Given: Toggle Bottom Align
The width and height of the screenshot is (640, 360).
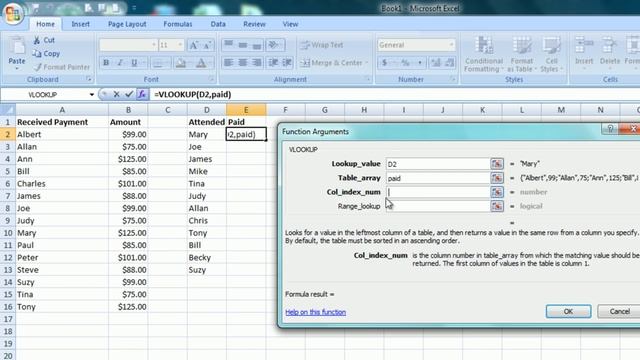Looking at the screenshot, I should 257,45.
